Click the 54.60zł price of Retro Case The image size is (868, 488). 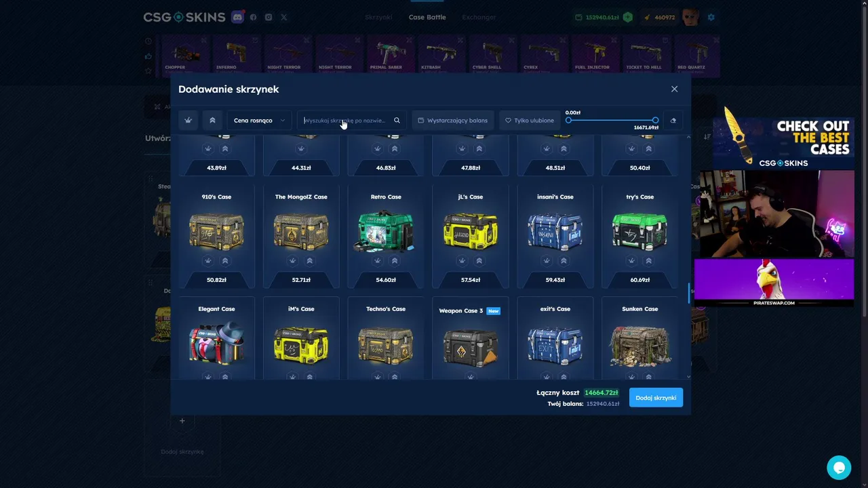[386, 280]
